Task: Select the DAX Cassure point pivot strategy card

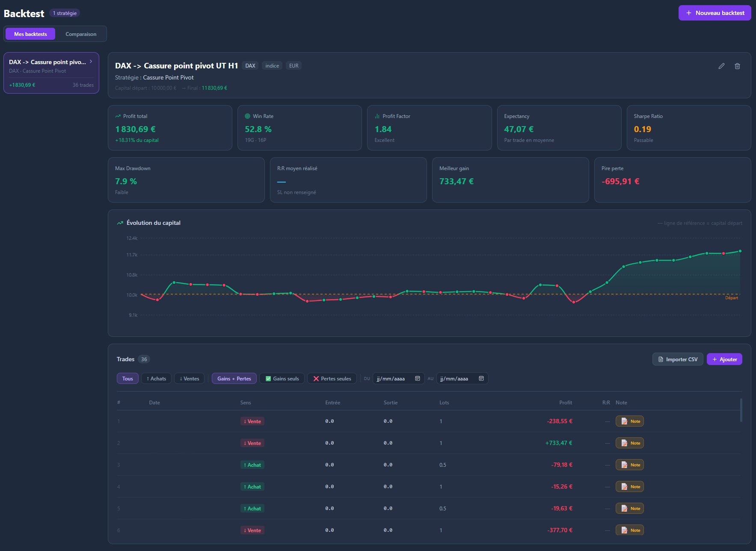Action: pyautogui.click(x=51, y=73)
